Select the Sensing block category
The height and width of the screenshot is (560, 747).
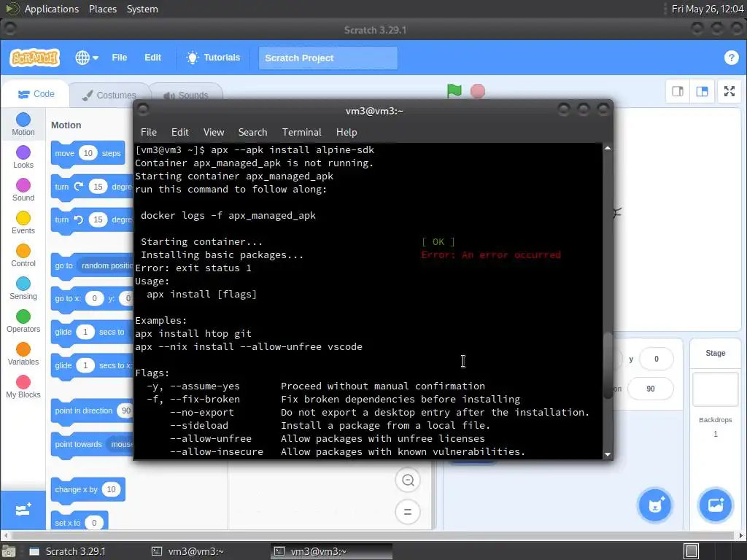23,289
